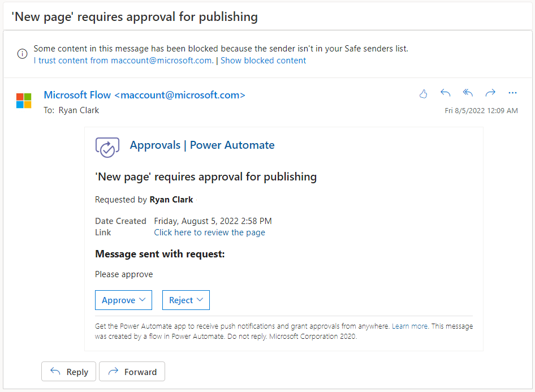This screenshot has width=535, height=392.
Task: Click the Learn more link
Action: [410, 326]
